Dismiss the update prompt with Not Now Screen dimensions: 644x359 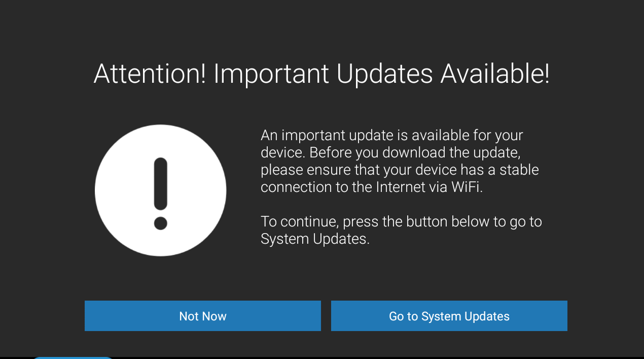click(x=202, y=316)
